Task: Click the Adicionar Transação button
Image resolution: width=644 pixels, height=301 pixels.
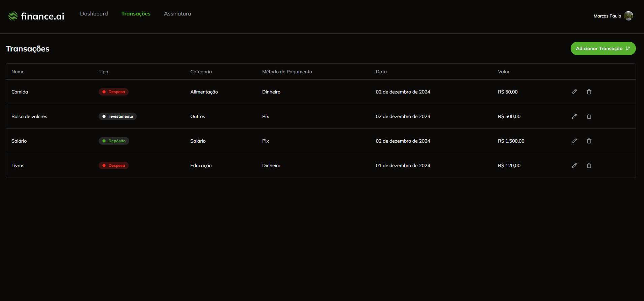Action: [603, 48]
